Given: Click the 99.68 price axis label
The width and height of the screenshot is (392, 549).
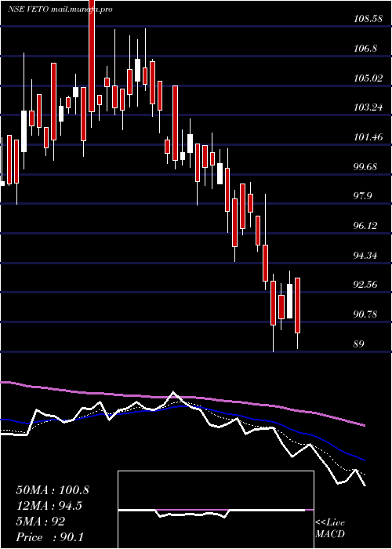Looking at the screenshot, I should (365, 166).
